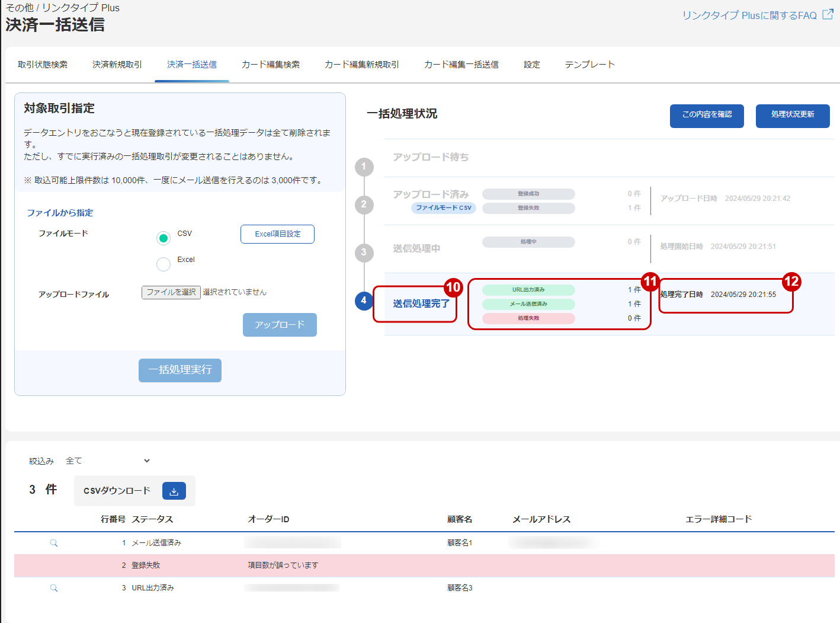The height and width of the screenshot is (623, 840).
Task: Open the 設定 tab
Action: [532, 65]
